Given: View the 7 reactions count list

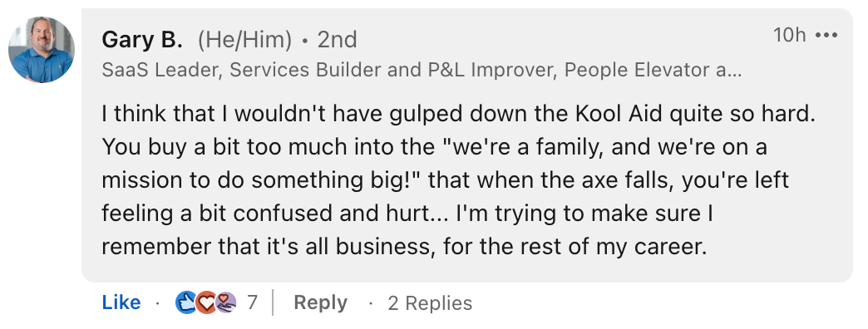Looking at the screenshot, I should [253, 302].
